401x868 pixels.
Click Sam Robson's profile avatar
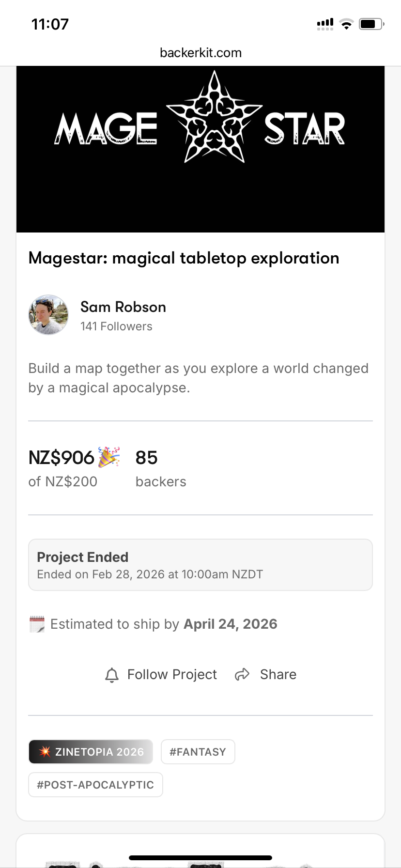[48, 315]
